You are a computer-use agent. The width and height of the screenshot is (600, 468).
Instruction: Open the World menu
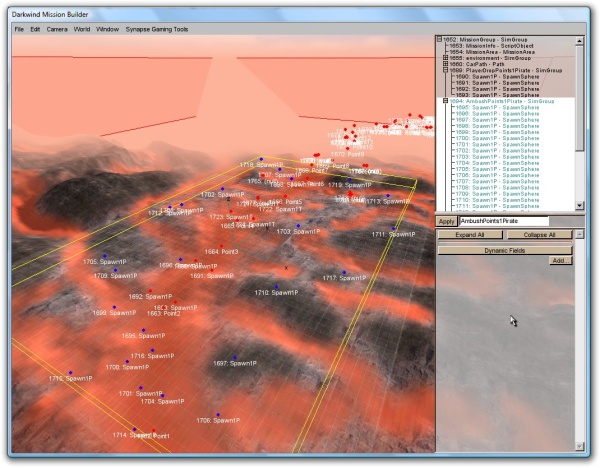[82, 29]
